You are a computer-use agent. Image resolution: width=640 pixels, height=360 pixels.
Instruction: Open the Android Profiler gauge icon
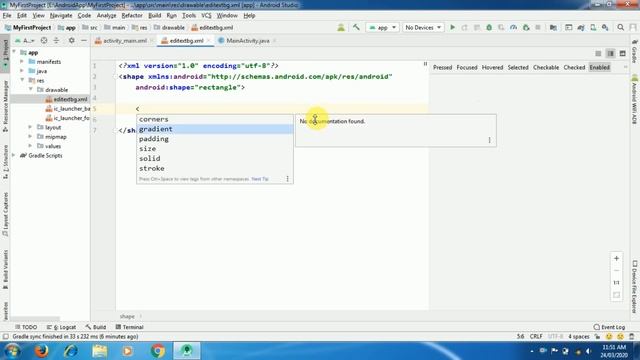coord(513,27)
